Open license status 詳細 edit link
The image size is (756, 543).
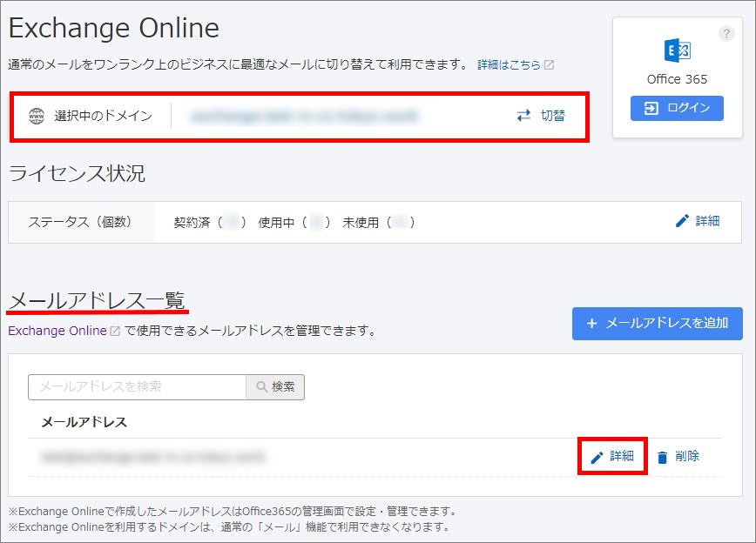click(698, 221)
